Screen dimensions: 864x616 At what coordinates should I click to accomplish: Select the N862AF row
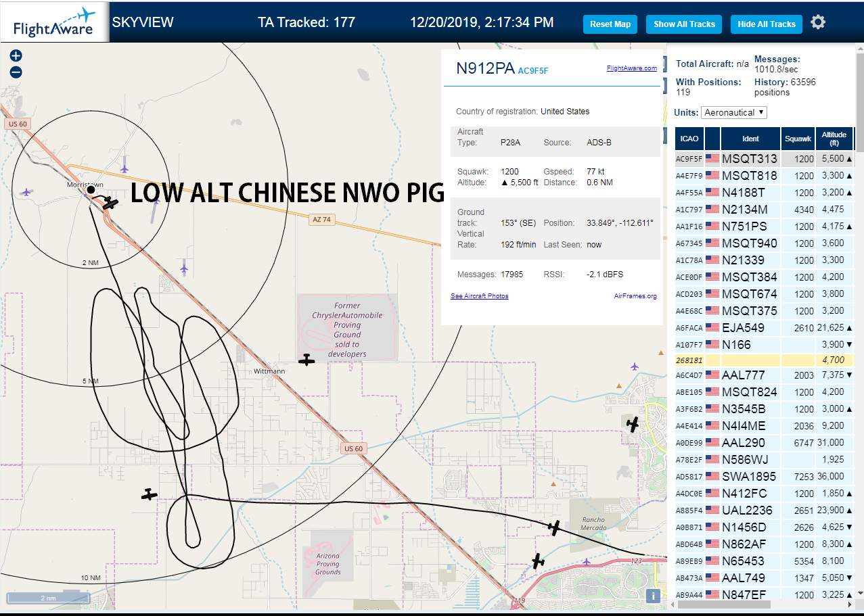(765, 544)
